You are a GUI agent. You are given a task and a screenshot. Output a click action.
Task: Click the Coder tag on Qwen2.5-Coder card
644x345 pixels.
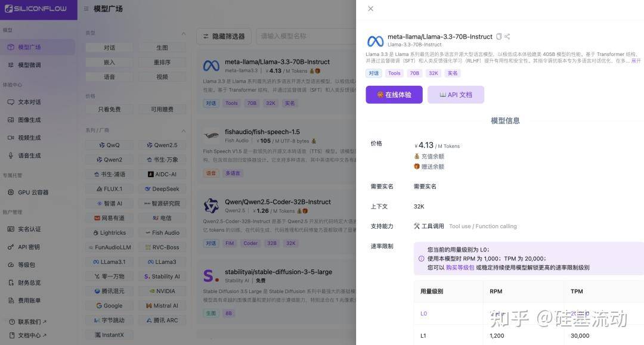[250, 243]
